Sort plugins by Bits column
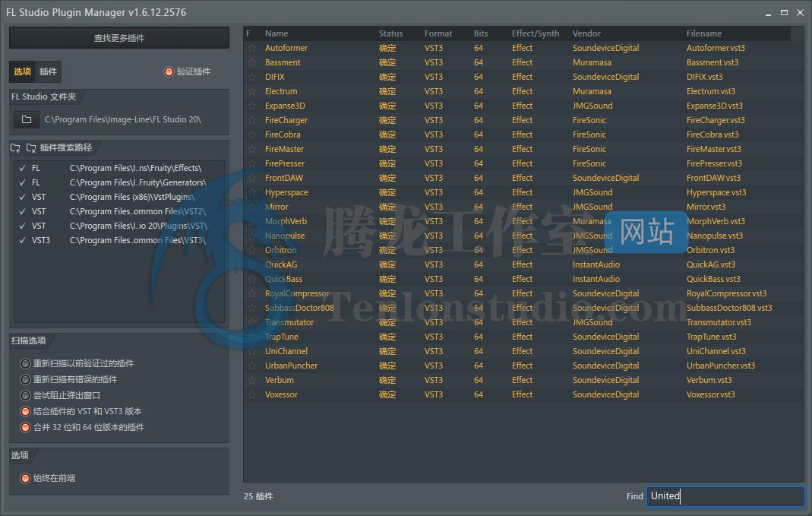 click(x=481, y=33)
